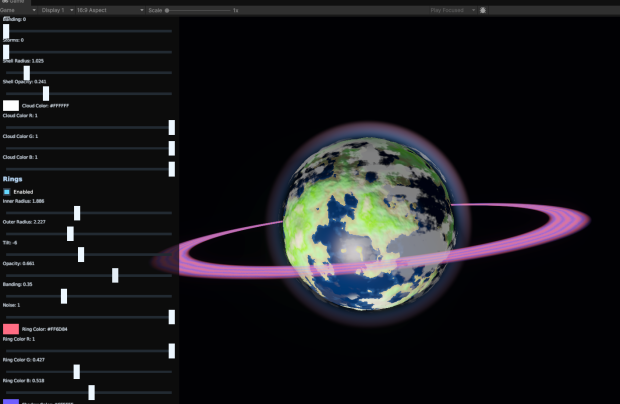Adjust the Shell Opacity slider handle
This screenshot has width=620, height=404.
pos(46,94)
